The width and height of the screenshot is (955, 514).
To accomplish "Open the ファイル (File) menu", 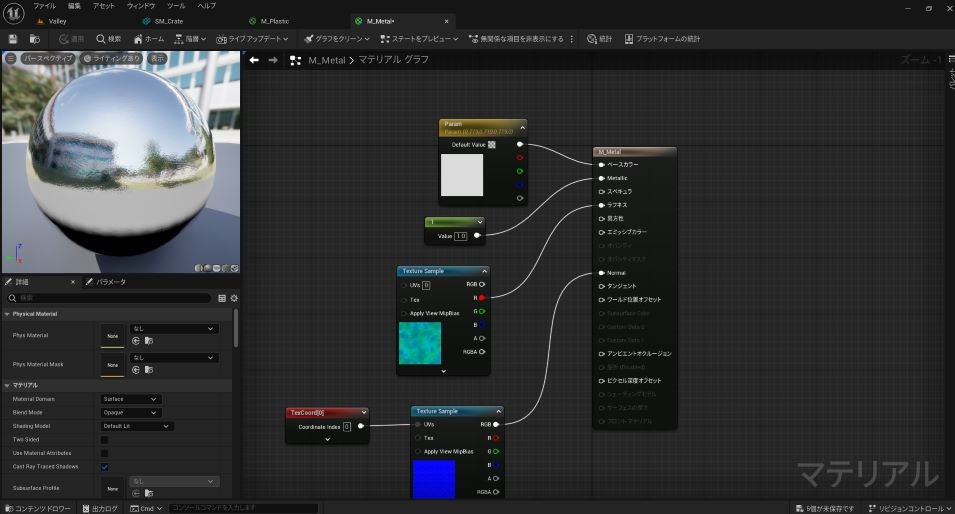I will click(44, 5).
